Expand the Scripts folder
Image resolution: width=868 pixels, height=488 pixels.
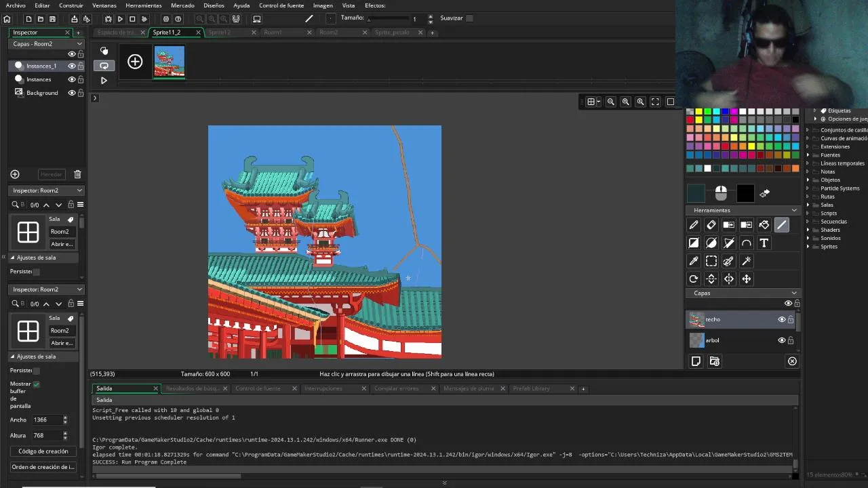(808, 213)
